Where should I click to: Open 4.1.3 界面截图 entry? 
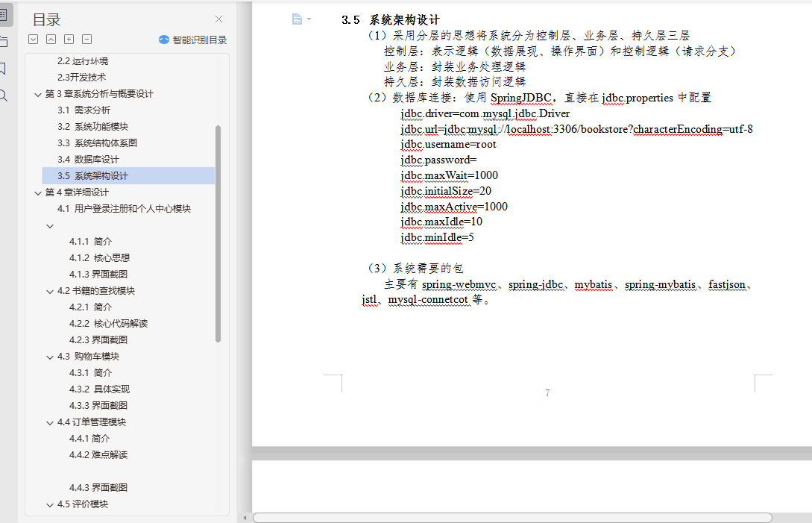98,275
